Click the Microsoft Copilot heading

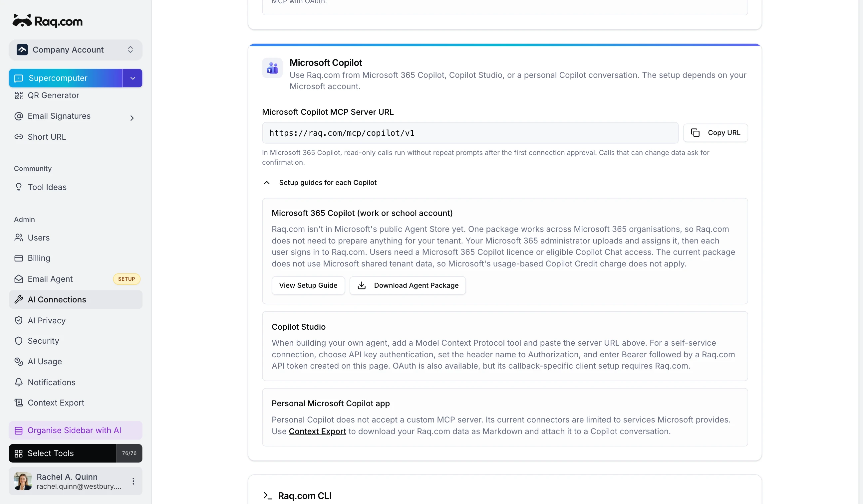point(326,63)
